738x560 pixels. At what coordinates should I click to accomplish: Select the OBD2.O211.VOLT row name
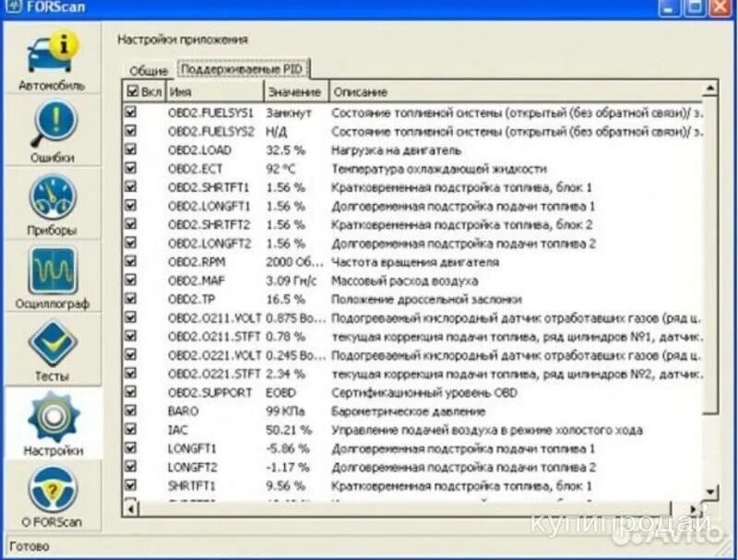click(214, 318)
